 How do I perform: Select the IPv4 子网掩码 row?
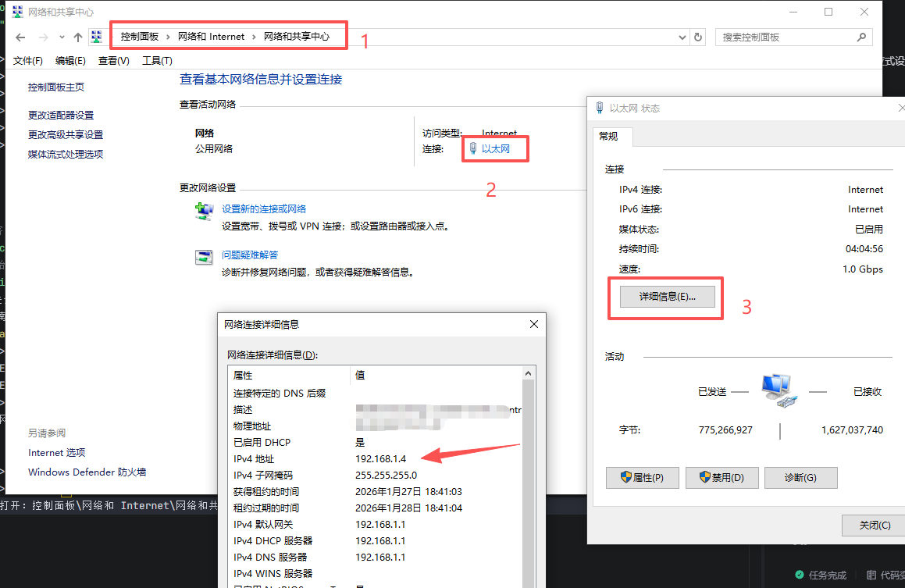click(375, 476)
